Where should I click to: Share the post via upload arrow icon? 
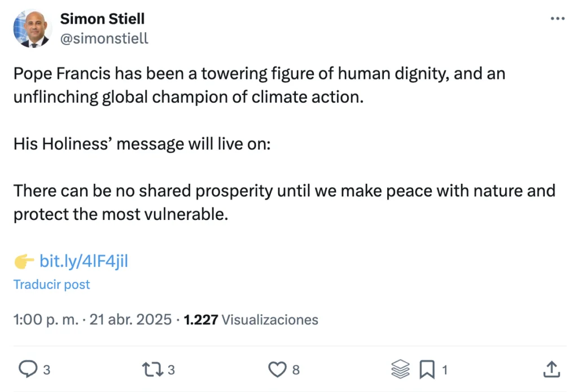550,369
